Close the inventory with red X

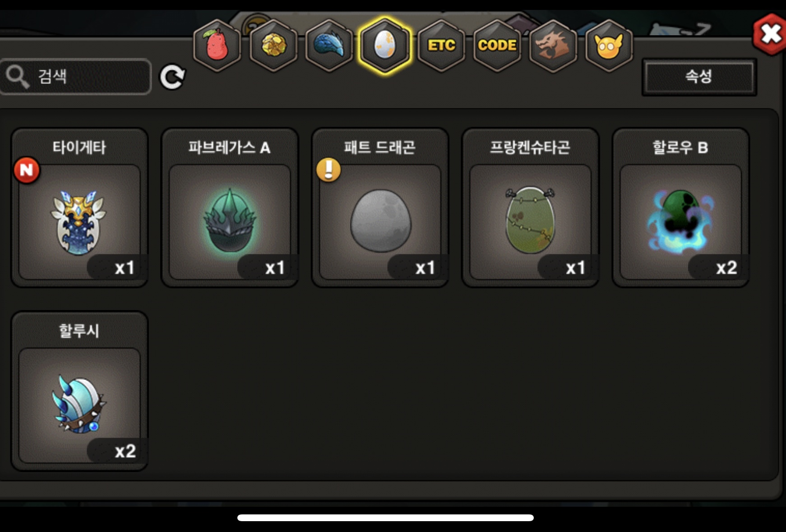[x=771, y=34]
